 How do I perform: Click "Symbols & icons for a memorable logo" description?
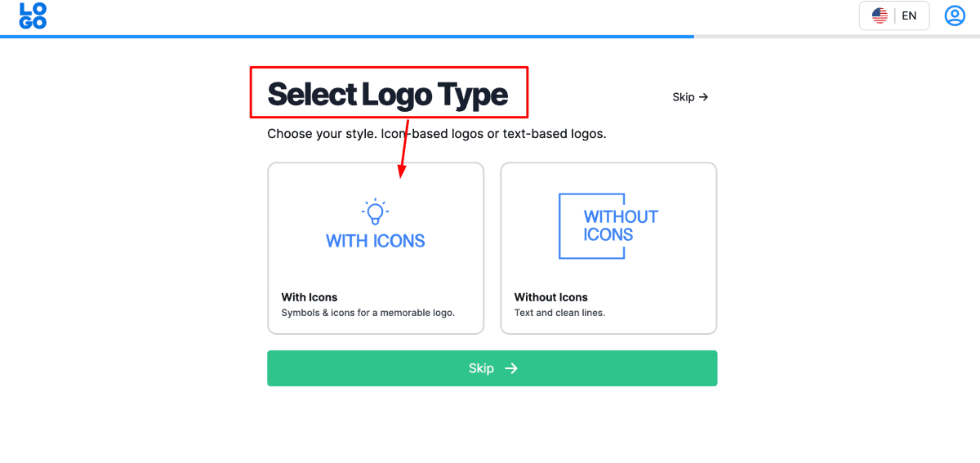point(367,313)
